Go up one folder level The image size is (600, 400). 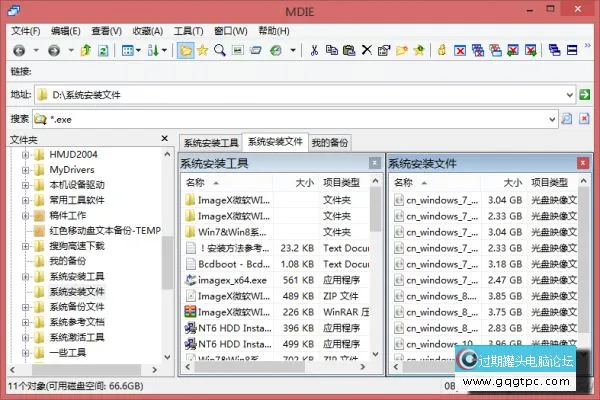click(x=85, y=50)
